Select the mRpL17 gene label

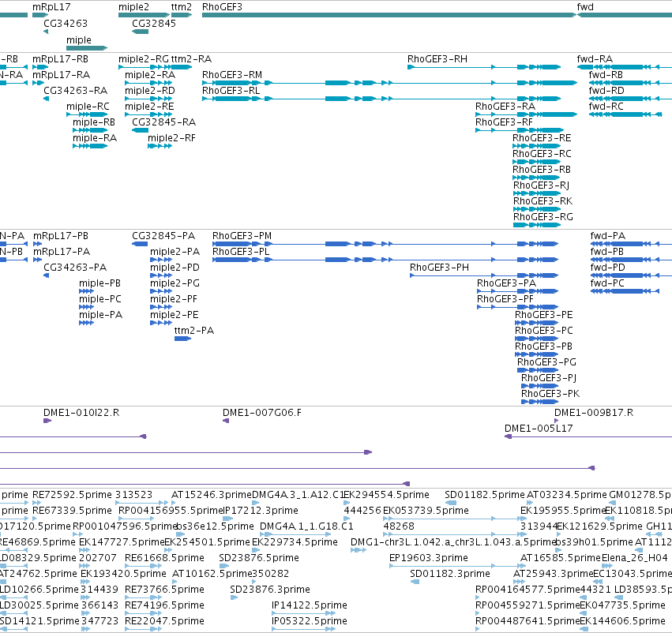pyautogui.click(x=51, y=7)
